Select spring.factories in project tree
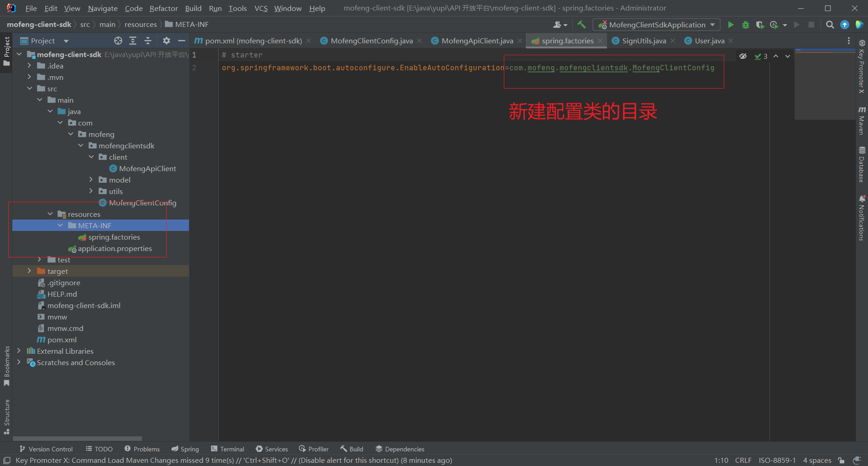Screen dimensions: 868x466 [114, 237]
